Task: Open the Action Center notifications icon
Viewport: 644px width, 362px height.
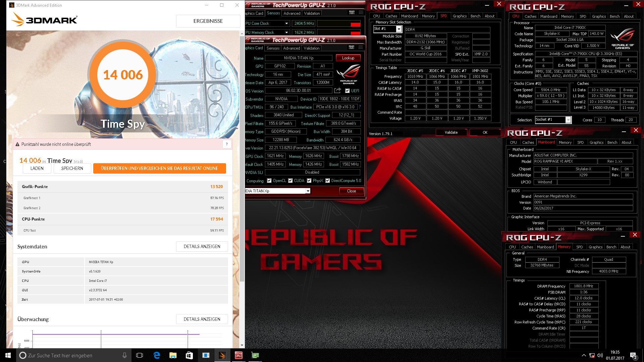Action: point(633,356)
